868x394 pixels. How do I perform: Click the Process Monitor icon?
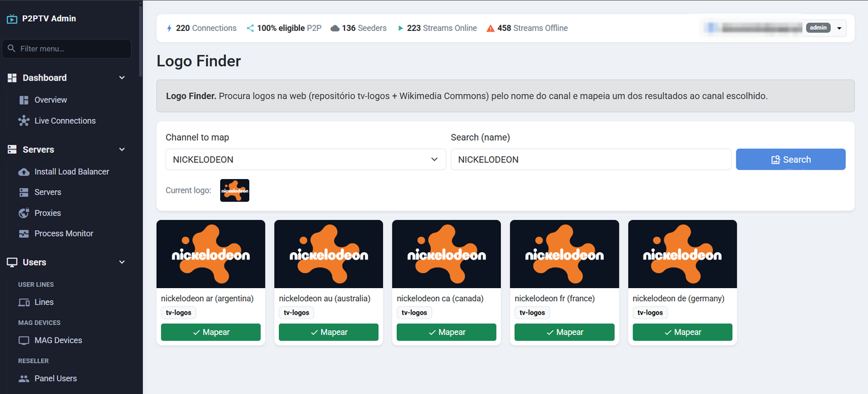(x=24, y=234)
